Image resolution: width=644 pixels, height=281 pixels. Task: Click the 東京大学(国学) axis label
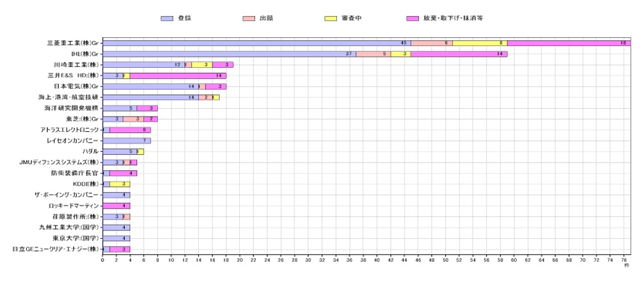point(75,238)
